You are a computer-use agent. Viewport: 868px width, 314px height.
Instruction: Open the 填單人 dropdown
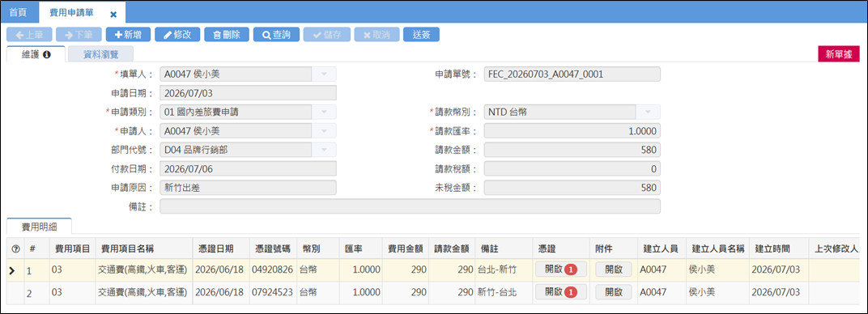325,74
